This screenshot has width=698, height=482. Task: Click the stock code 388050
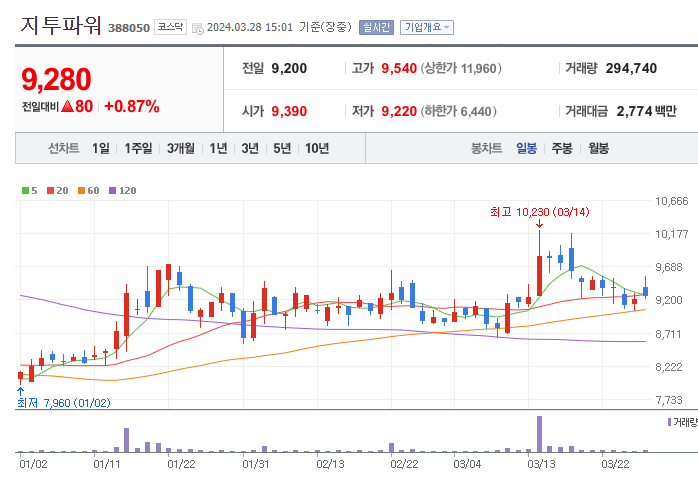click(129, 28)
